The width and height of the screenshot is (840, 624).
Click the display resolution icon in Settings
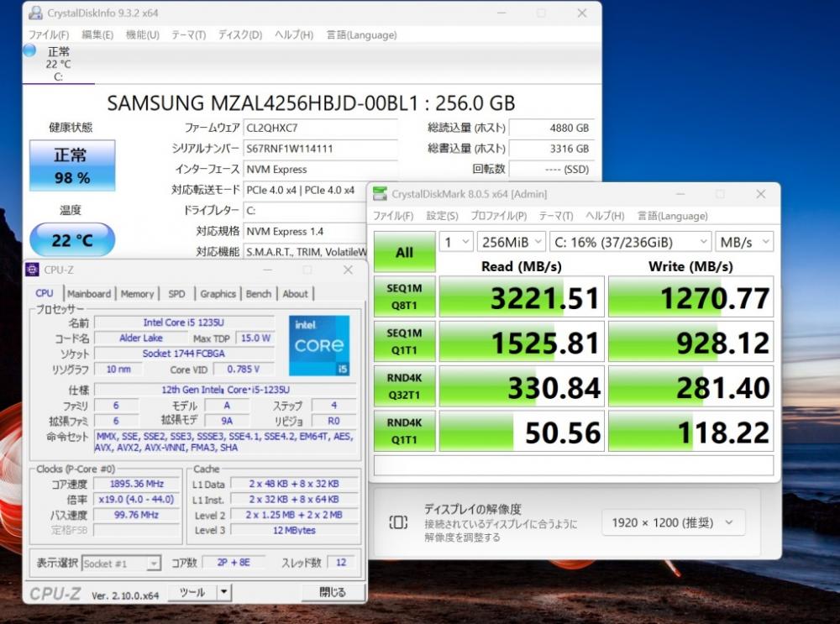point(398,522)
